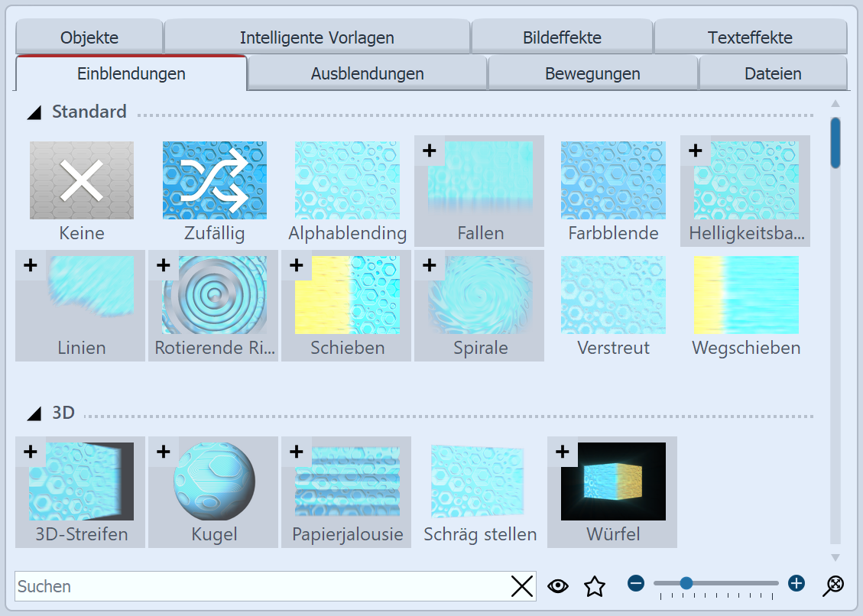Clear the search field with X button
This screenshot has width=863, height=616.
coord(522,586)
